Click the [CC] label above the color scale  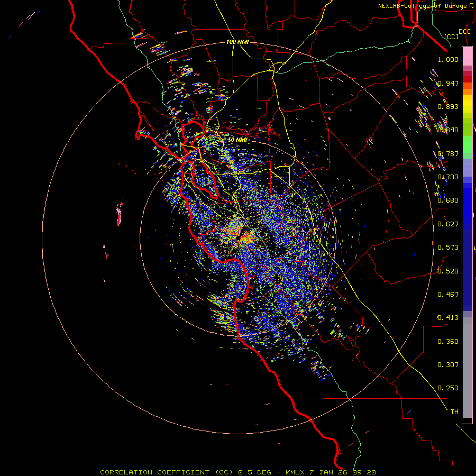(452, 36)
